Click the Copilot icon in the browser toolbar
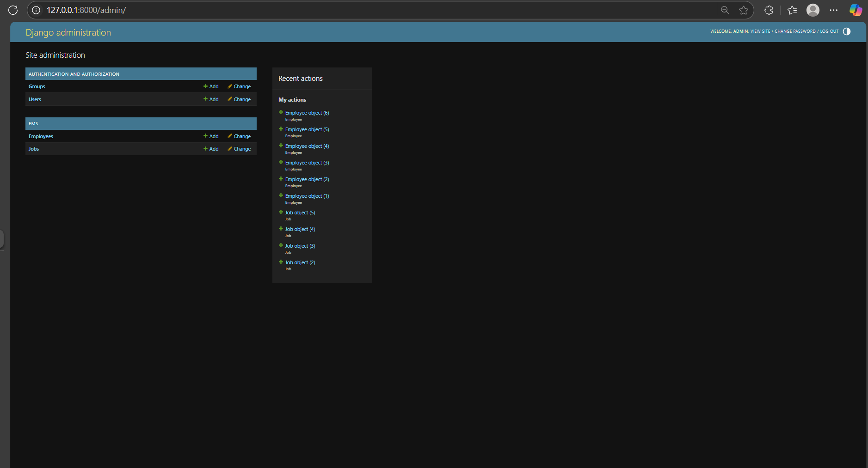The image size is (868, 468). [x=855, y=10]
